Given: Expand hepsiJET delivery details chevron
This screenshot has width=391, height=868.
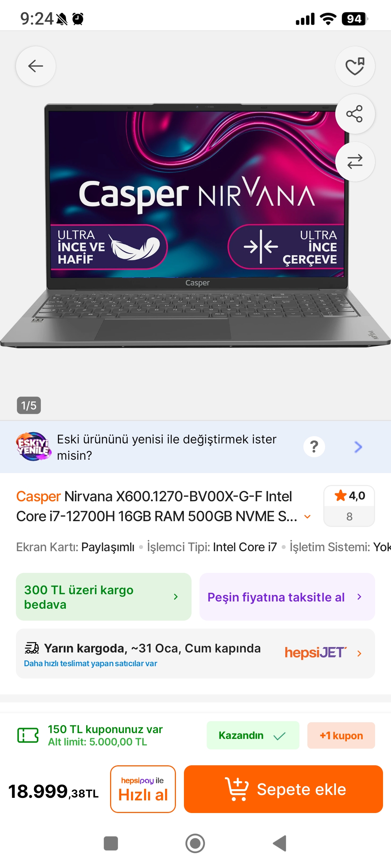Looking at the screenshot, I should tap(359, 653).
